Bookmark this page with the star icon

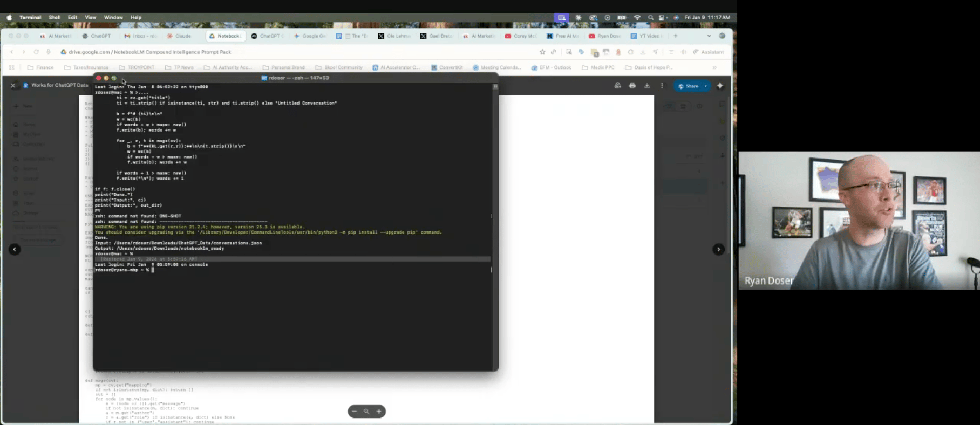point(542,52)
